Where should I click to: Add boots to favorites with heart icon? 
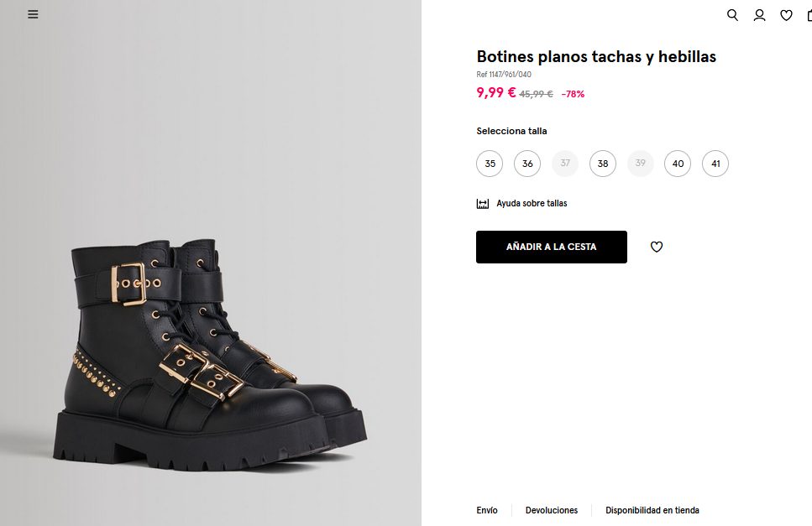click(x=657, y=247)
